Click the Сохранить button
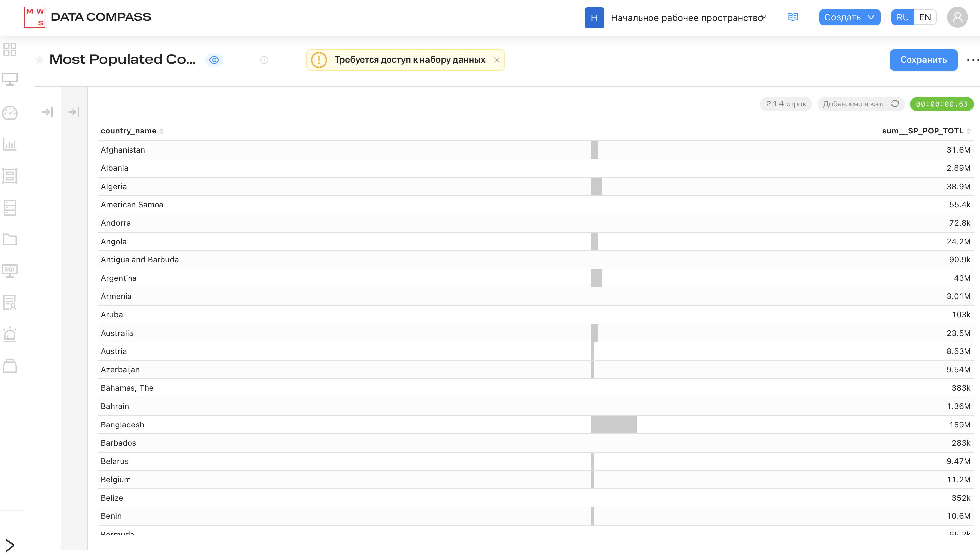The width and height of the screenshot is (980, 557). point(923,60)
